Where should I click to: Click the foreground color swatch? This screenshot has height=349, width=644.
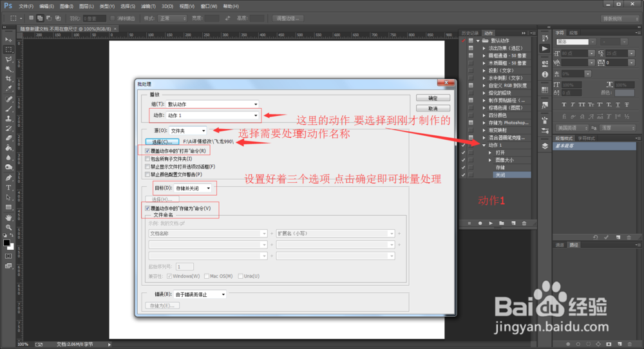pyautogui.click(x=6, y=243)
